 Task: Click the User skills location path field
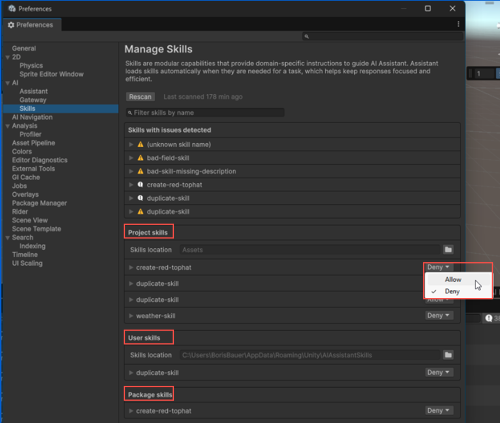310,355
